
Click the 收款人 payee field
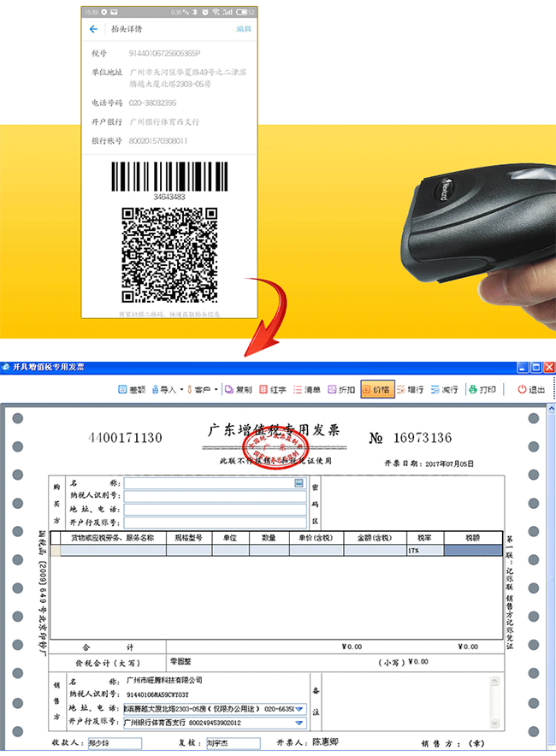tap(115, 743)
